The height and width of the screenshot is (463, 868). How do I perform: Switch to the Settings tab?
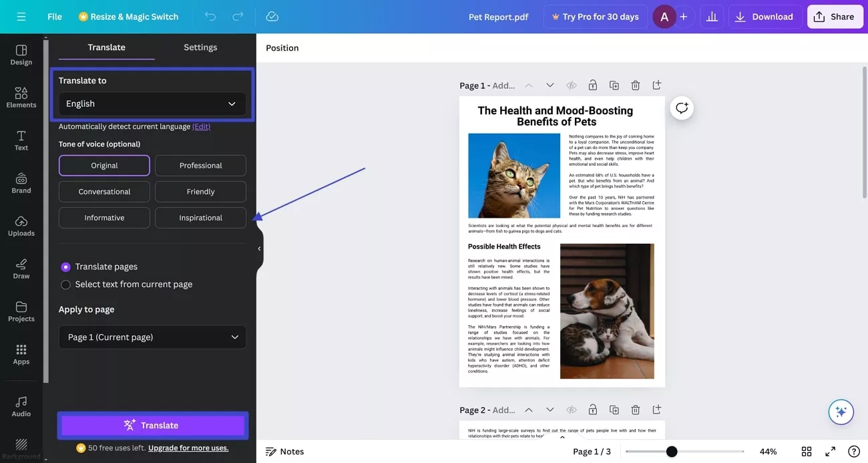200,47
